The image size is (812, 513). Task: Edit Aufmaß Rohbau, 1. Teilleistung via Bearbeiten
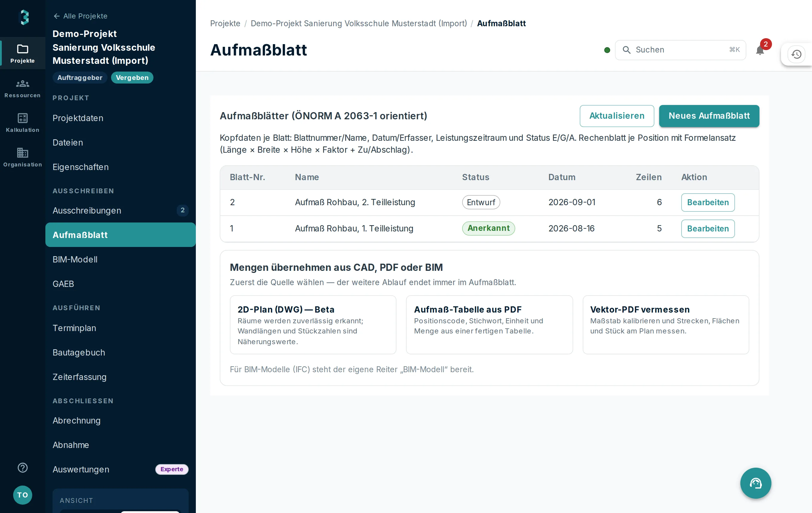(x=708, y=229)
